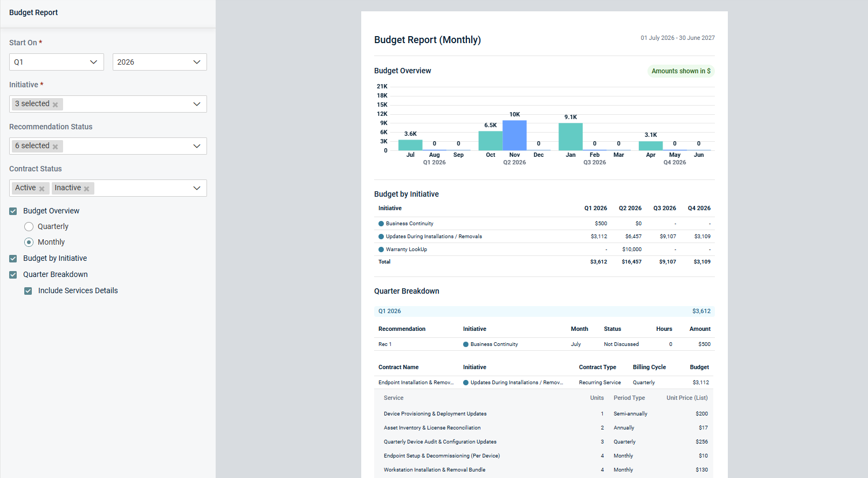Click Business Continuity initiative dot in table
Viewport: 868px width, 478px height.
click(381, 224)
